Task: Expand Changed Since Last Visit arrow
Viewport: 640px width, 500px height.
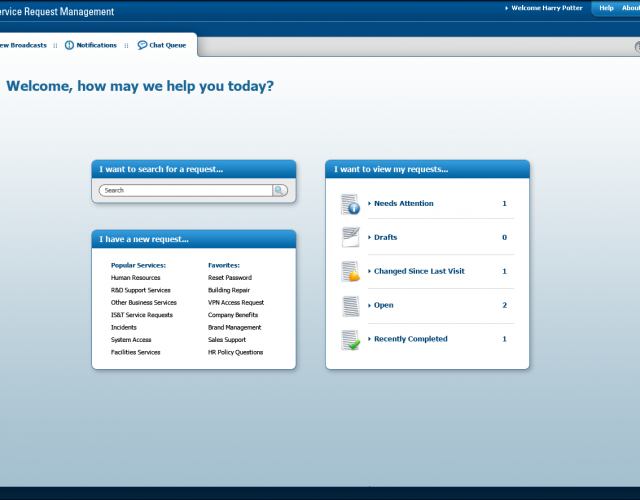Action: click(369, 271)
